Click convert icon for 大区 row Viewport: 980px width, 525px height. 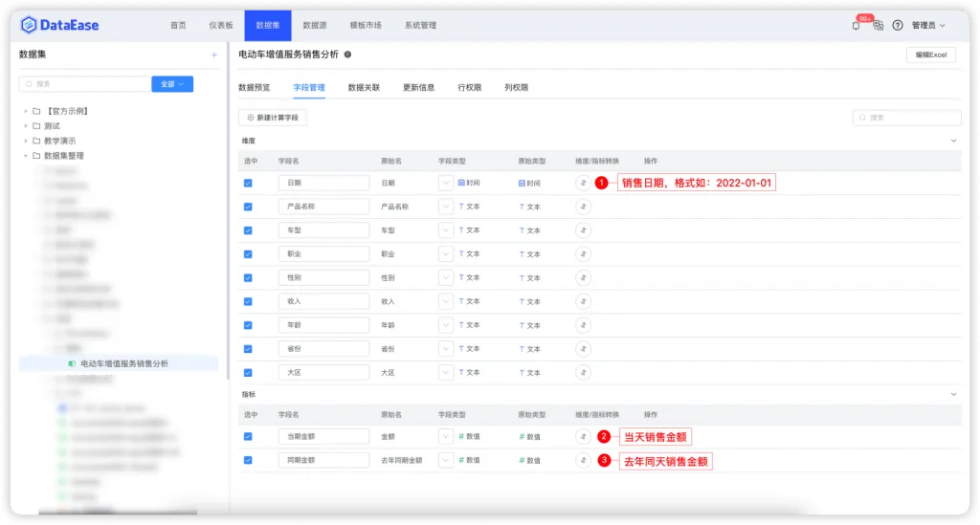[583, 373]
